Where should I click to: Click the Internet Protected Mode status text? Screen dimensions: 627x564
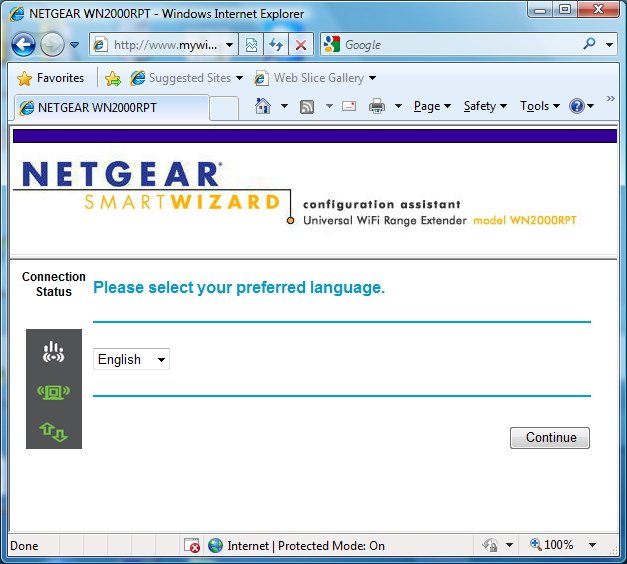coord(306,546)
